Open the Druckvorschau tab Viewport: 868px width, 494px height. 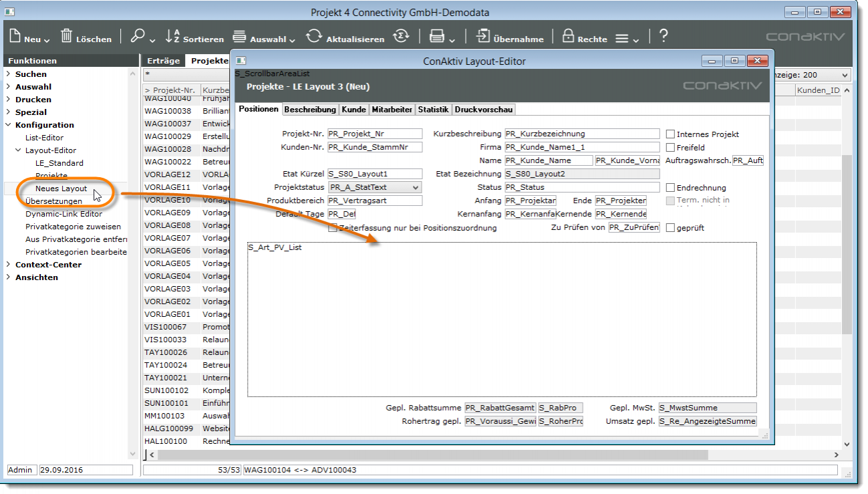click(x=484, y=110)
